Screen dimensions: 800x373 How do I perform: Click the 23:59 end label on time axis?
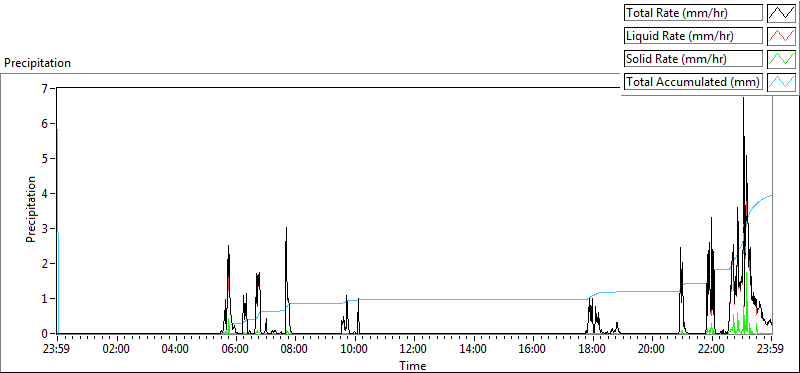point(771,350)
